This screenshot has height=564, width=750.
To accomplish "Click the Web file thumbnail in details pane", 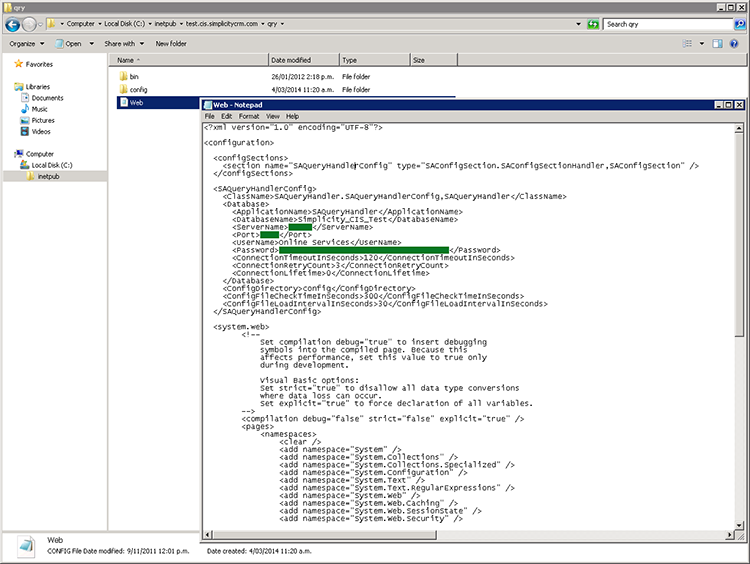I will (26, 546).
